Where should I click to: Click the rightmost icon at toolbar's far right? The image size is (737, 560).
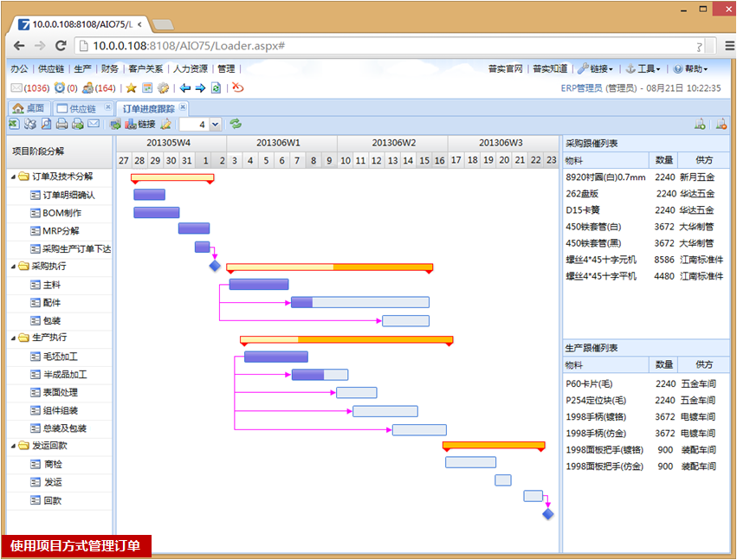tap(721, 124)
